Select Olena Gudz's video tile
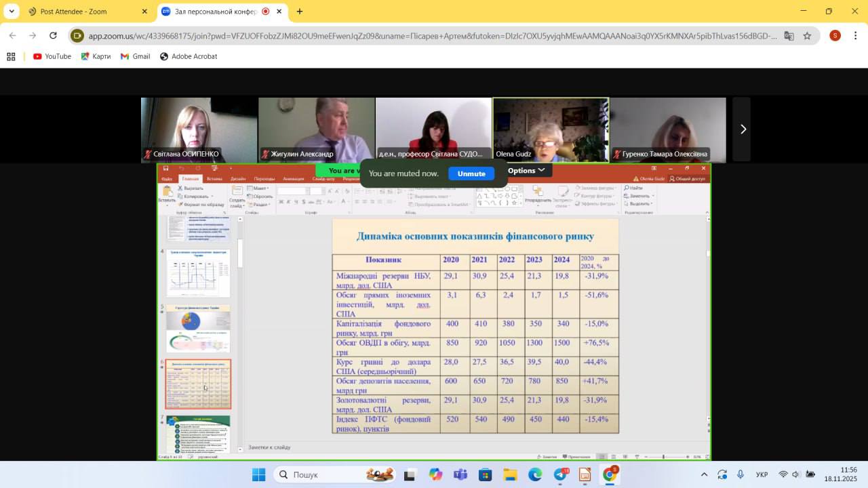Viewport: 868px width, 488px height. pos(551,129)
